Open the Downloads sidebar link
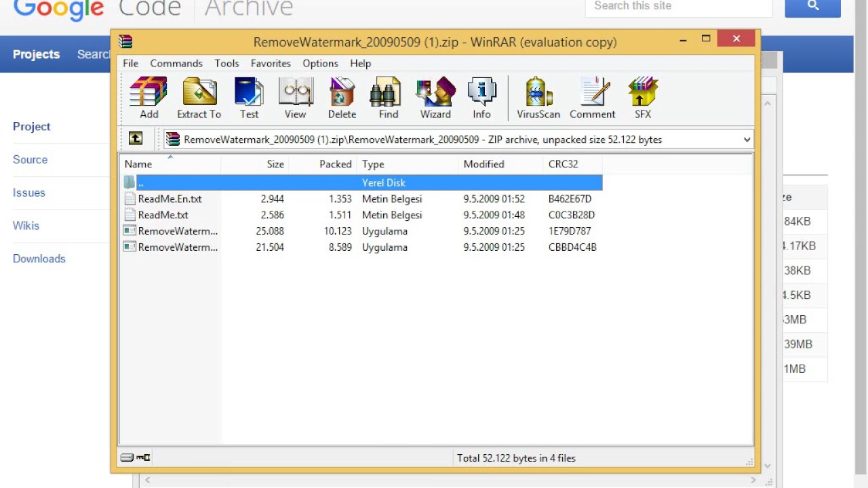 (x=39, y=259)
